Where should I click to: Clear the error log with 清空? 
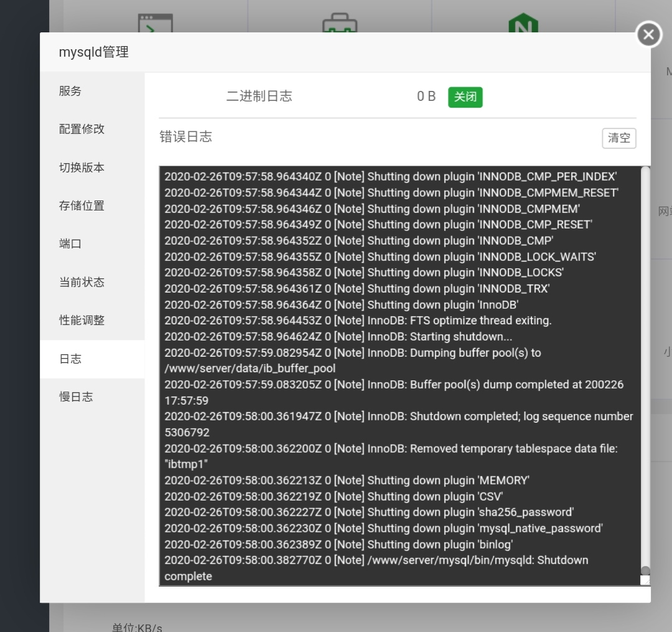point(618,138)
